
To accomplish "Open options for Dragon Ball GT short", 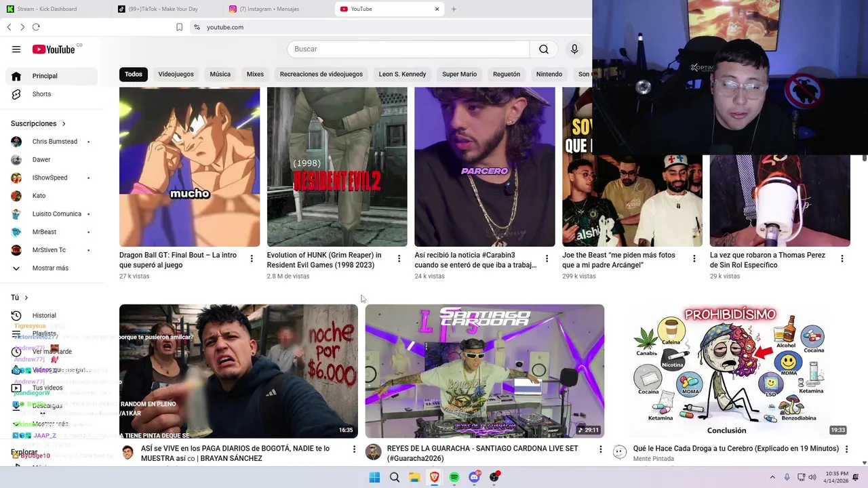I will pos(252,258).
